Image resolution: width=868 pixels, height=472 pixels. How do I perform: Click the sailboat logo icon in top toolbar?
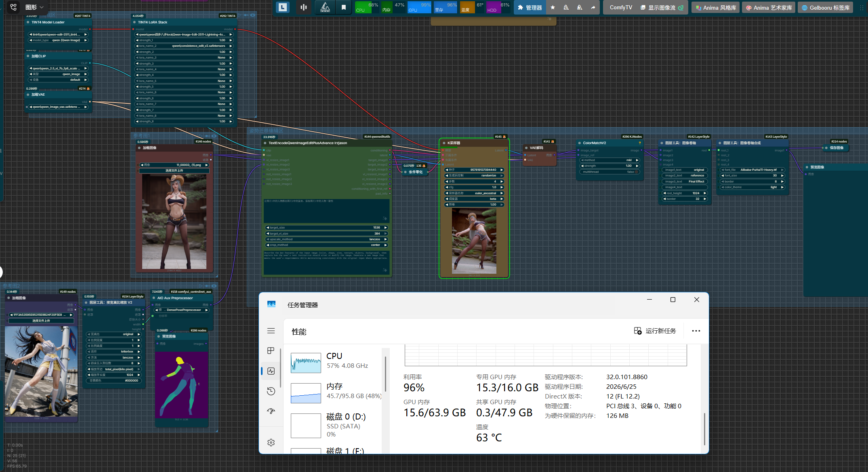325,7
